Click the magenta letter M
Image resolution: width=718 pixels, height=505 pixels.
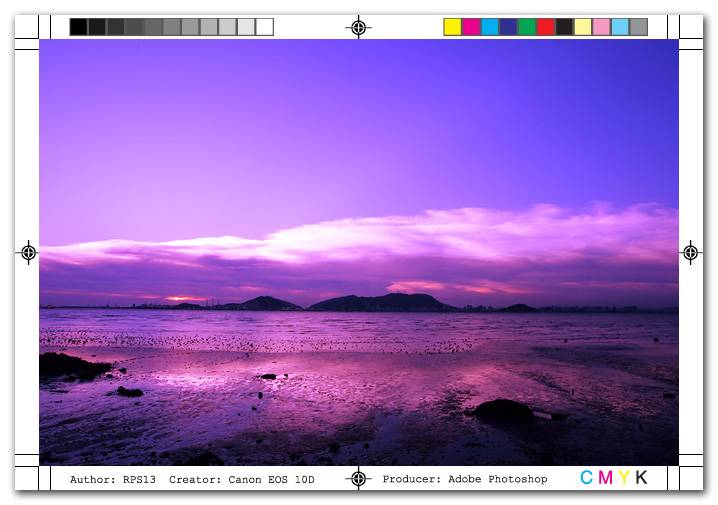(x=605, y=478)
